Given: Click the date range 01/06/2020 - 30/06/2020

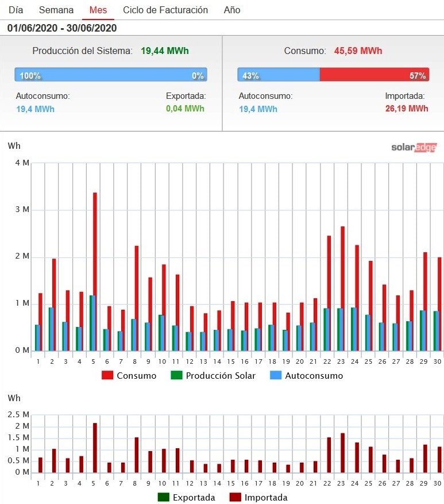Looking at the screenshot, I should [62, 28].
